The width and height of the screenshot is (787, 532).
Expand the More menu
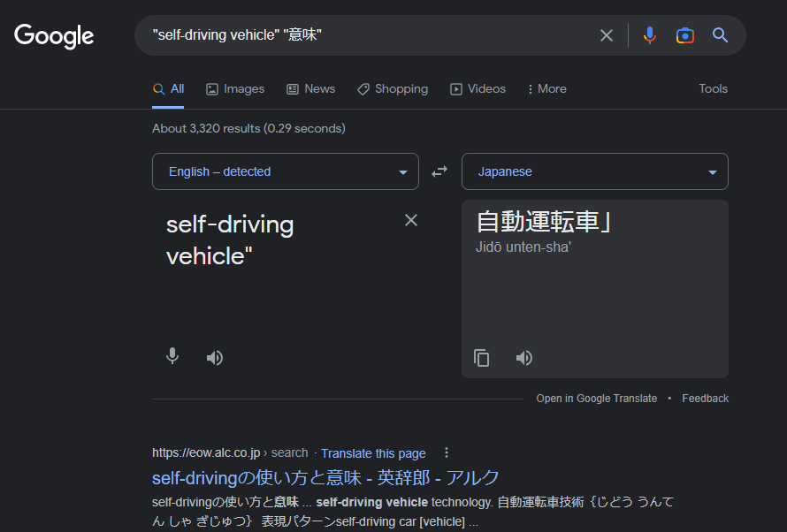point(547,88)
